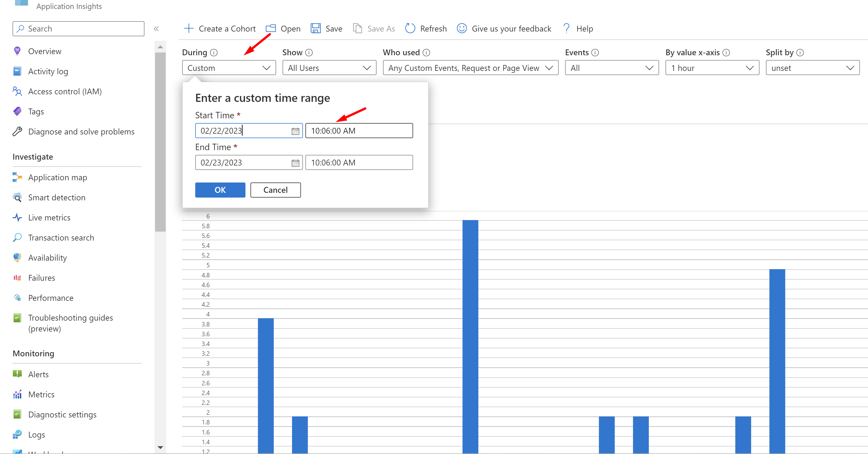The height and width of the screenshot is (454, 868).
Task: Open Overview in the sidebar
Action: pos(44,51)
